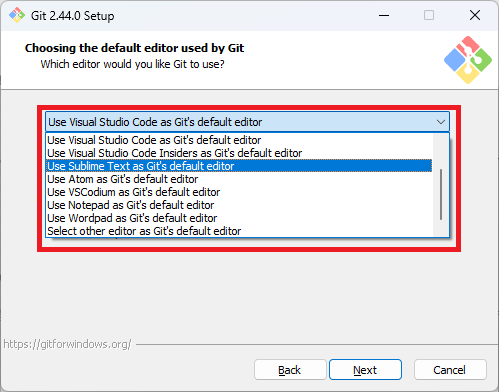Select Use Notepad as Git's default editor
The image size is (499, 392).
(239, 205)
